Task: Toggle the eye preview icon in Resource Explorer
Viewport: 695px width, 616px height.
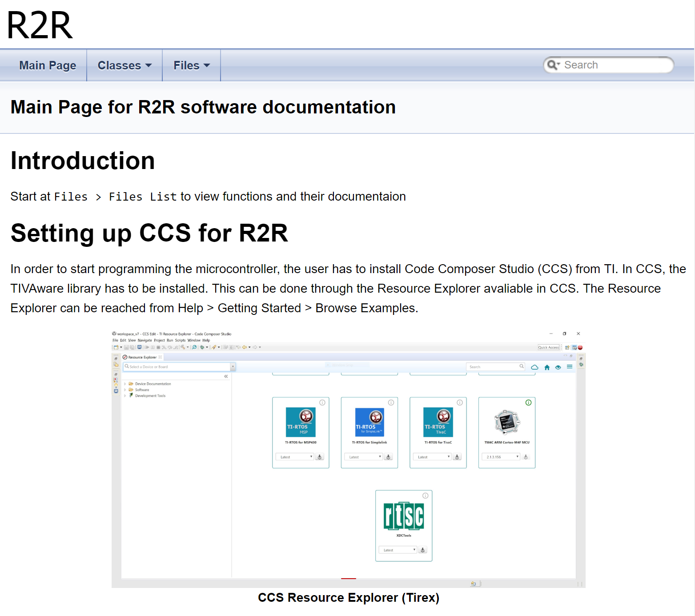Action: [x=558, y=367]
